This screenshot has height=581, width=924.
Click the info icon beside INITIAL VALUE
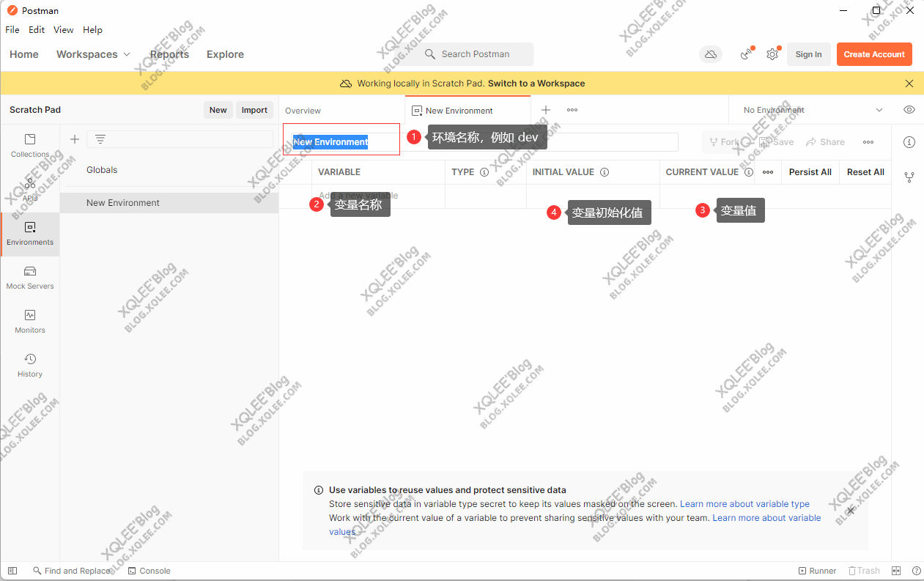[x=605, y=172]
